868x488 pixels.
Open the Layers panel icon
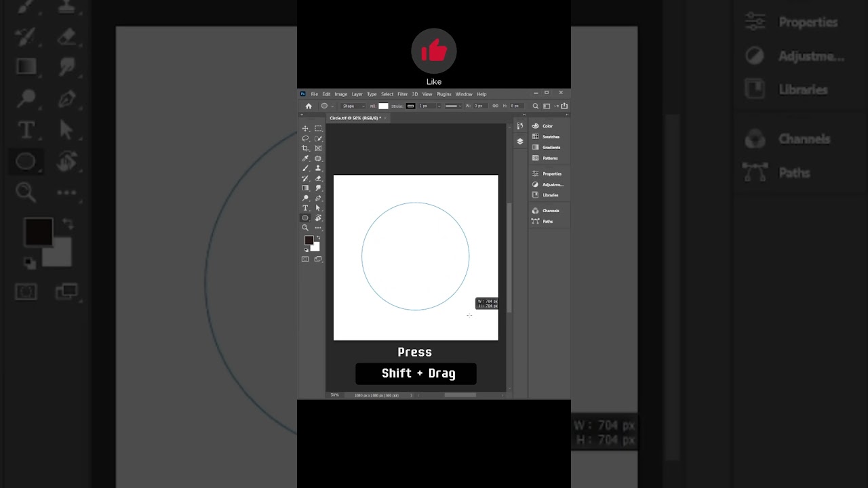point(519,141)
